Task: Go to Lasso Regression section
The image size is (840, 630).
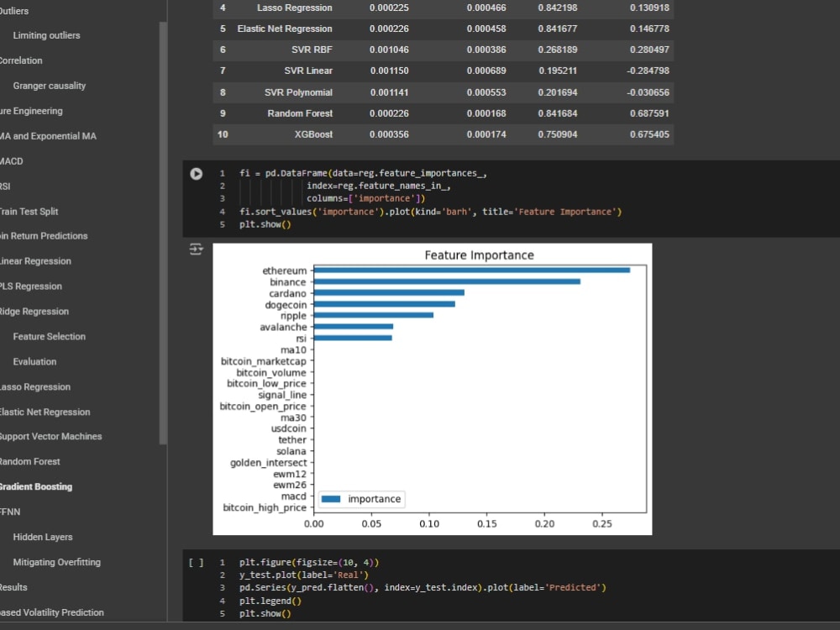Action: pos(34,386)
